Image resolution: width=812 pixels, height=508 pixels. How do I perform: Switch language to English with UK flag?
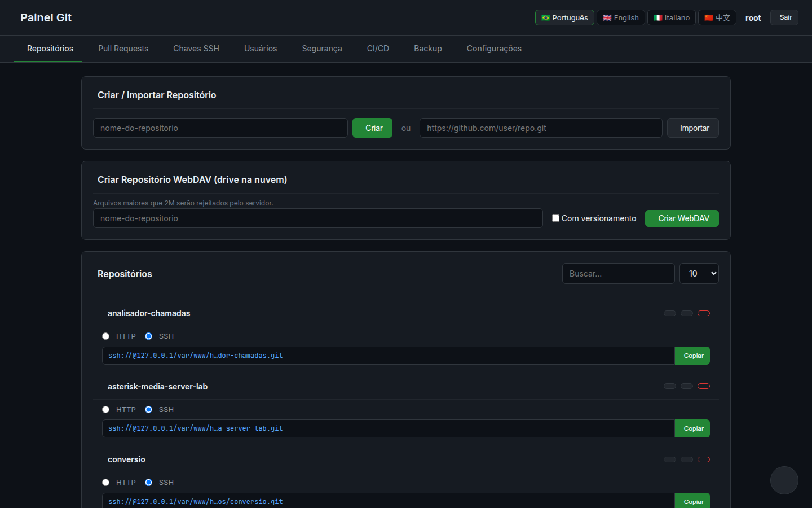pyautogui.click(x=620, y=17)
